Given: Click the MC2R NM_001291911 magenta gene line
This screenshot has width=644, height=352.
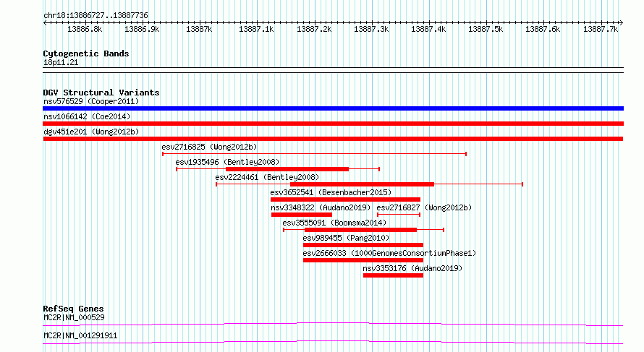Looking at the screenshot, I should [x=333, y=342].
